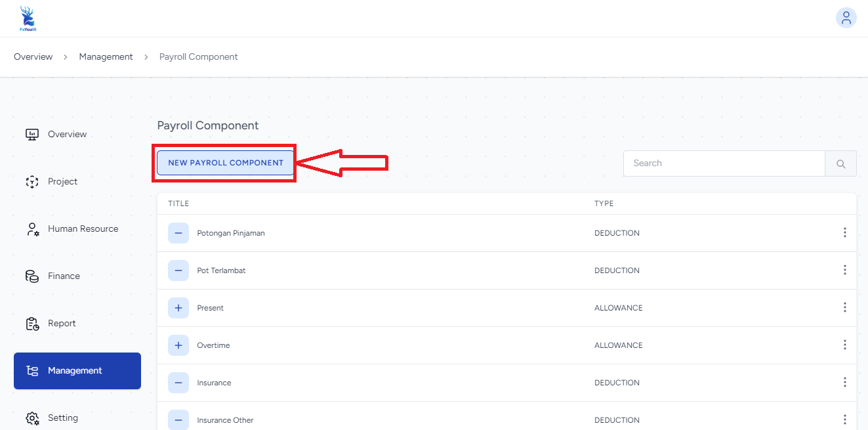Select the Report sidebar item
This screenshot has height=430, width=868.
(62, 324)
